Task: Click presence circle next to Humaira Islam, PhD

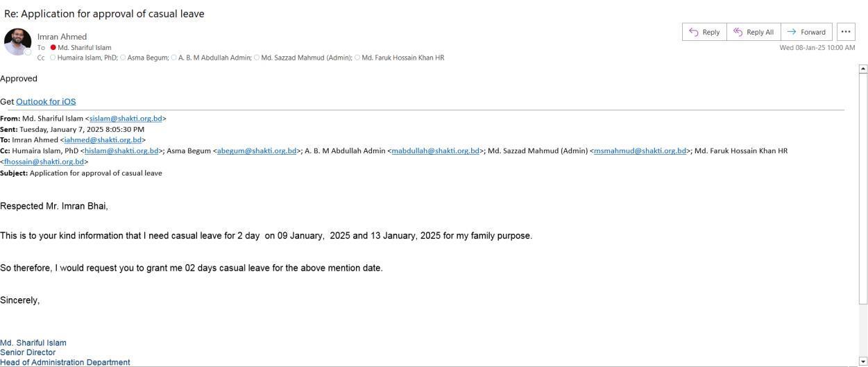Action: 53,58
